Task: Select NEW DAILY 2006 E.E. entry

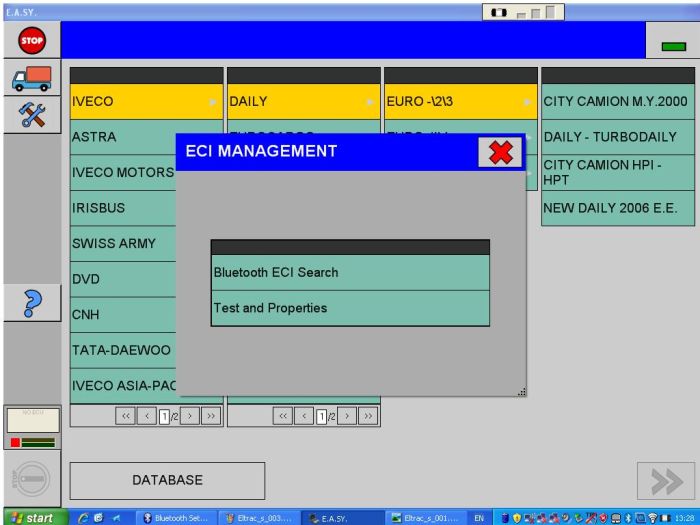Action: click(x=618, y=208)
